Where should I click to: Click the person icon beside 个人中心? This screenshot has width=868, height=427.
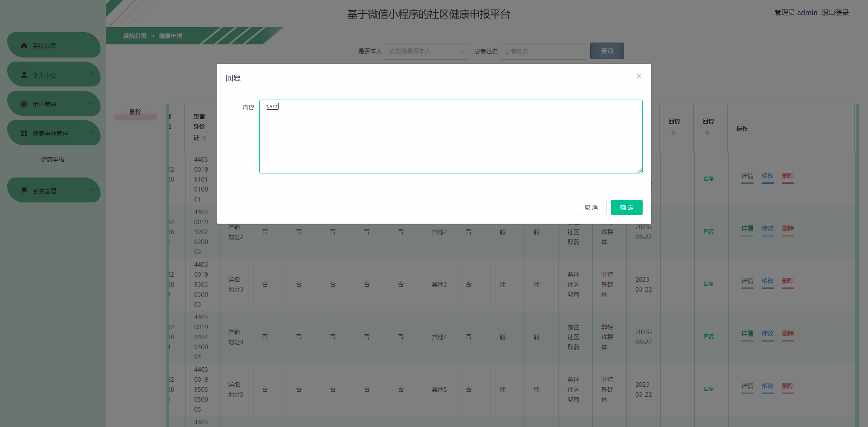point(24,75)
